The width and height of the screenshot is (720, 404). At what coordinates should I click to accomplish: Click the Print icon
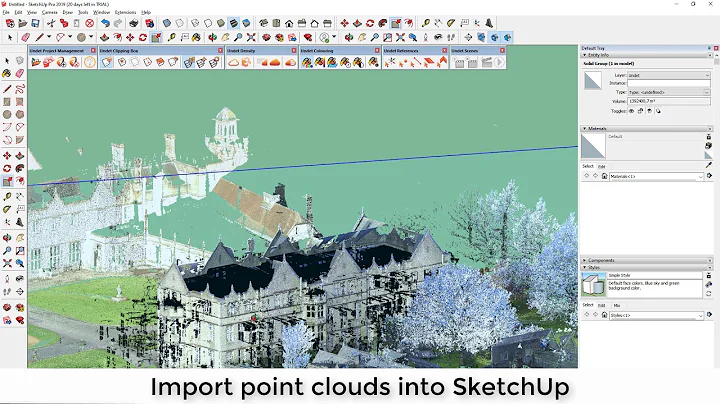point(134,23)
